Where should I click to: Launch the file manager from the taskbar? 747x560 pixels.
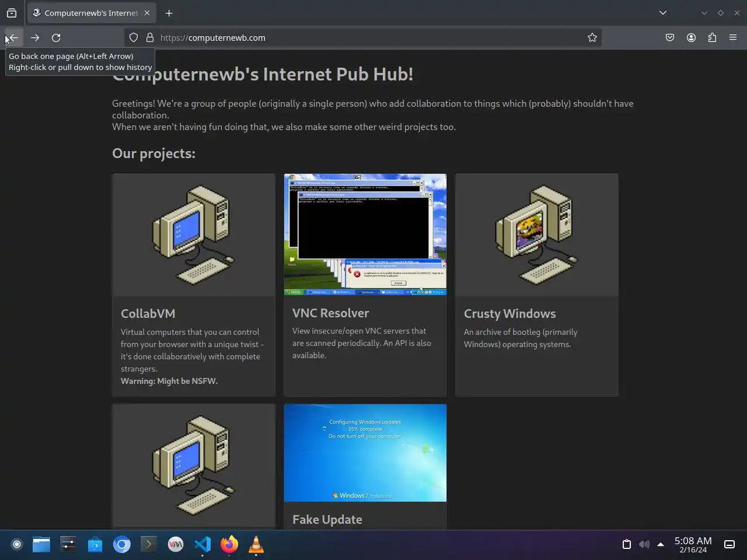coord(41,544)
